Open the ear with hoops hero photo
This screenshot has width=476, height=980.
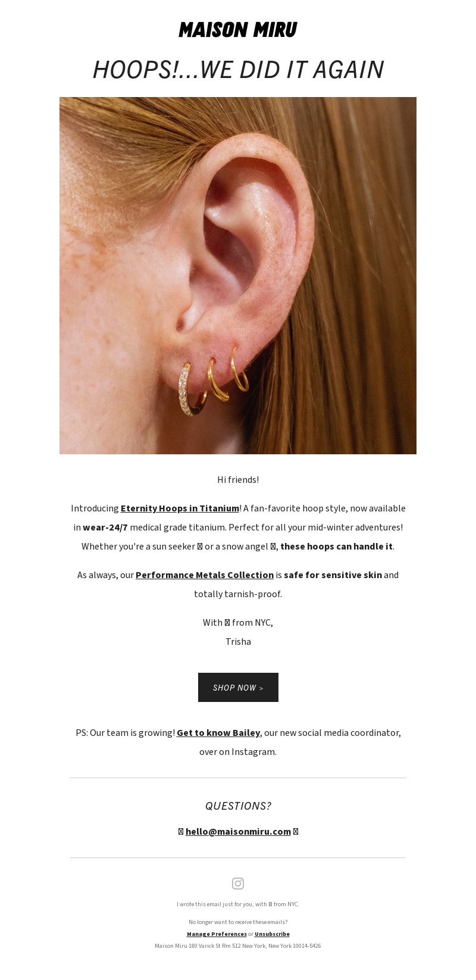pyautogui.click(x=238, y=276)
